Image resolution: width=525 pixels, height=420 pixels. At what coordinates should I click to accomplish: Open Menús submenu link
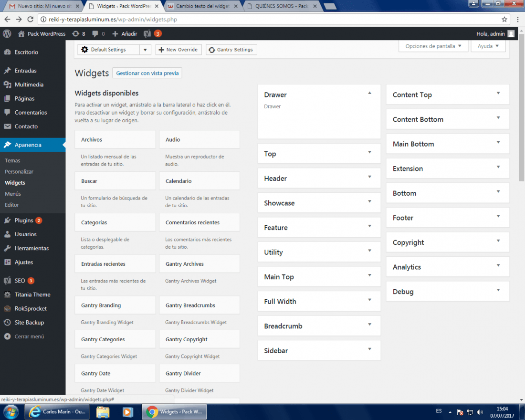click(x=13, y=194)
